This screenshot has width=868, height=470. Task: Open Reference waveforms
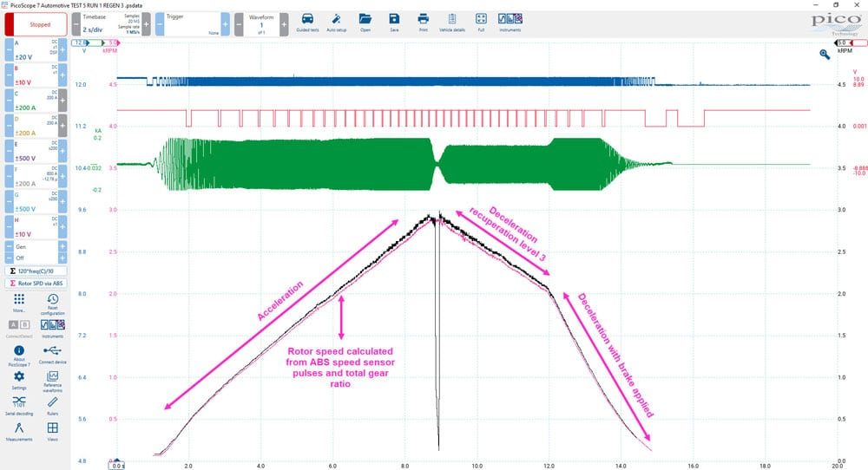53,382
